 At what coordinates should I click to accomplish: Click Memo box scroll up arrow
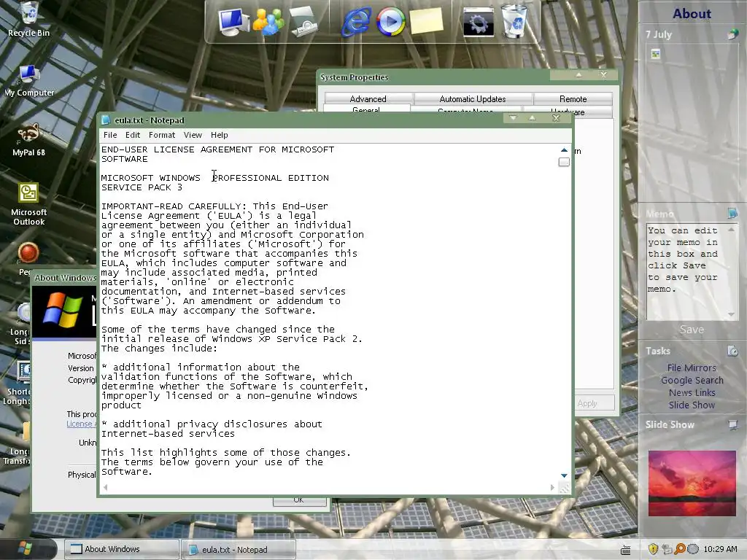pos(731,230)
